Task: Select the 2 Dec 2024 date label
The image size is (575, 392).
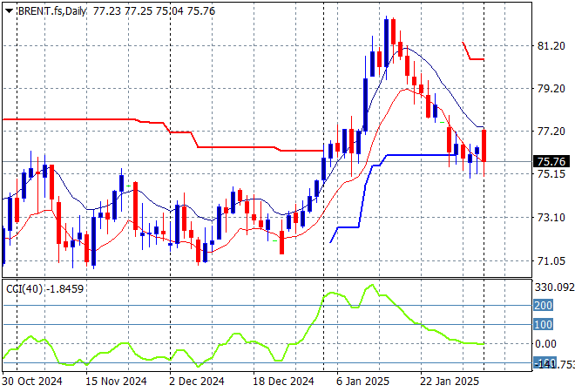Action: coord(196,381)
